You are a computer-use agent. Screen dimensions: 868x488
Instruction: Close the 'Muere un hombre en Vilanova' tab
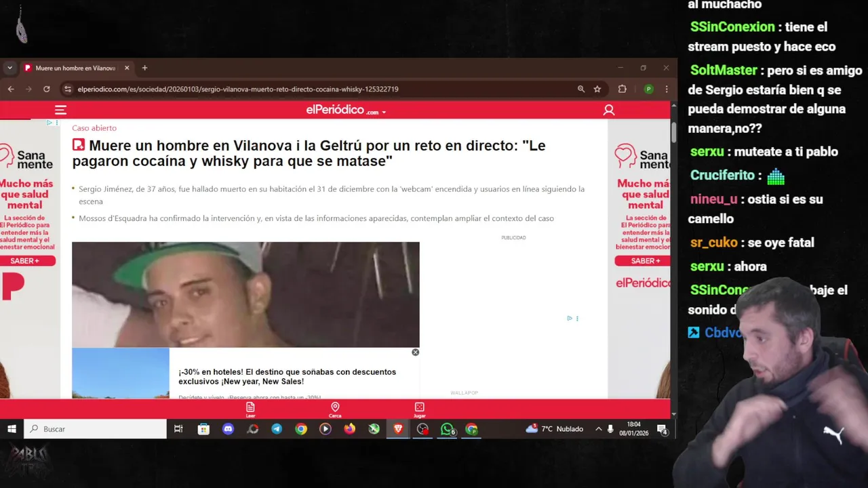[126, 68]
